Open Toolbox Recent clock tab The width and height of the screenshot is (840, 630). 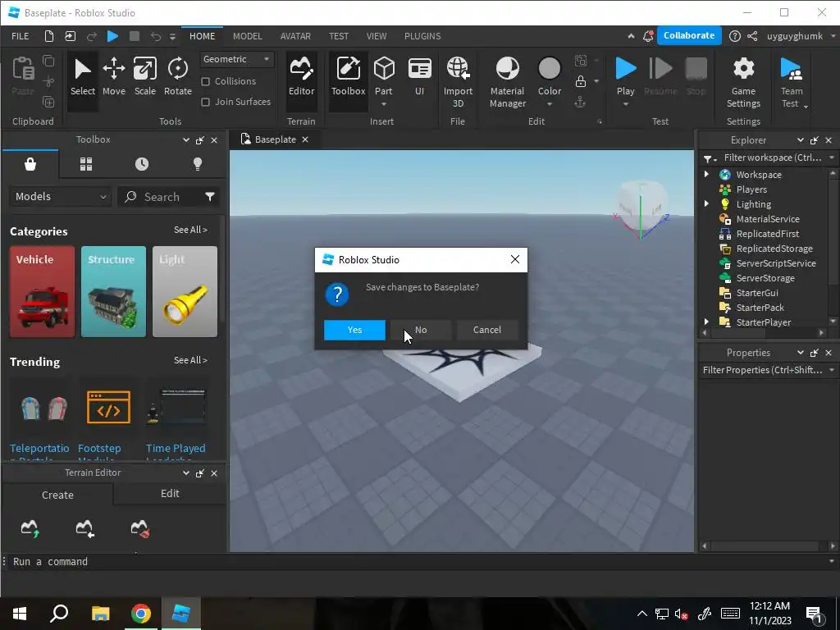coord(141,164)
